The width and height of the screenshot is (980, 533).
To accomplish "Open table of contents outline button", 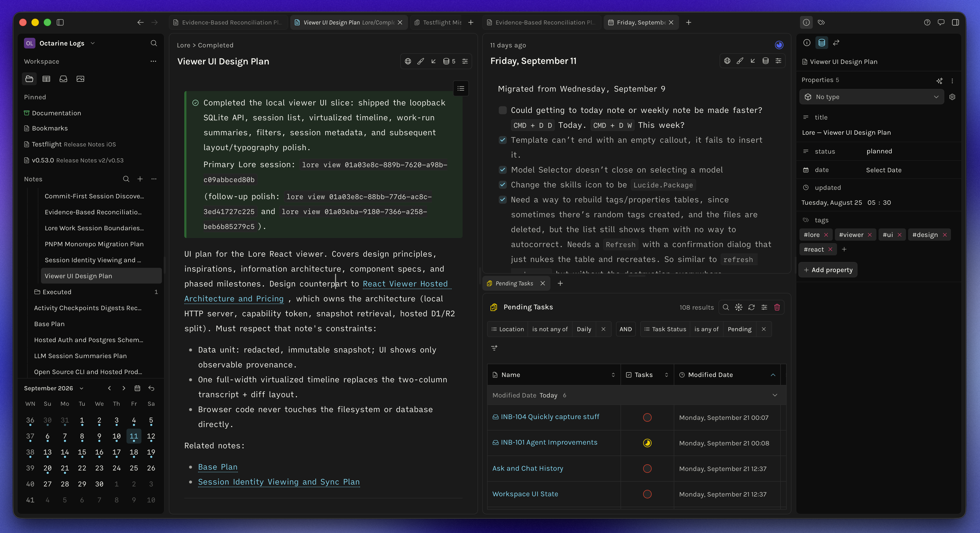I will pyautogui.click(x=461, y=89).
